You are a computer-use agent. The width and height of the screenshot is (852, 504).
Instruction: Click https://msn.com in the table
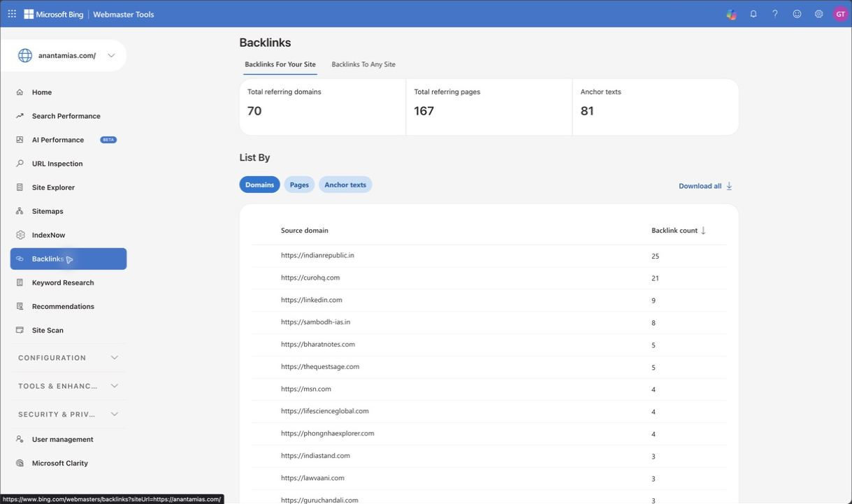[x=306, y=389]
